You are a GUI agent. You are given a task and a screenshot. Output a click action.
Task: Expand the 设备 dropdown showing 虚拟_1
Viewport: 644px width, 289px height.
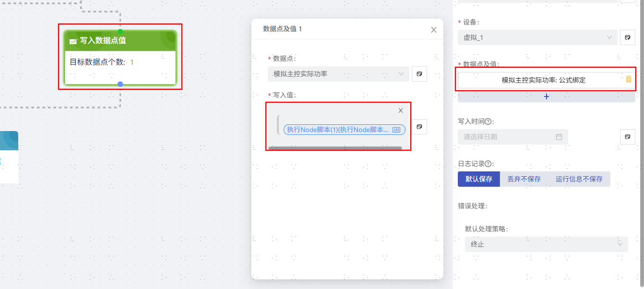tap(537, 37)
